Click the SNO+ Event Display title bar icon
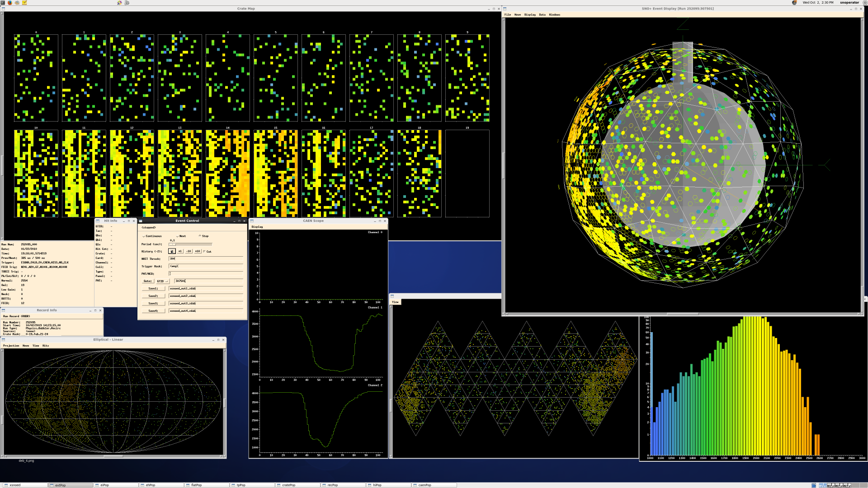Image resolution: width=868 pixels, height=488 pixels. (505, 9)
